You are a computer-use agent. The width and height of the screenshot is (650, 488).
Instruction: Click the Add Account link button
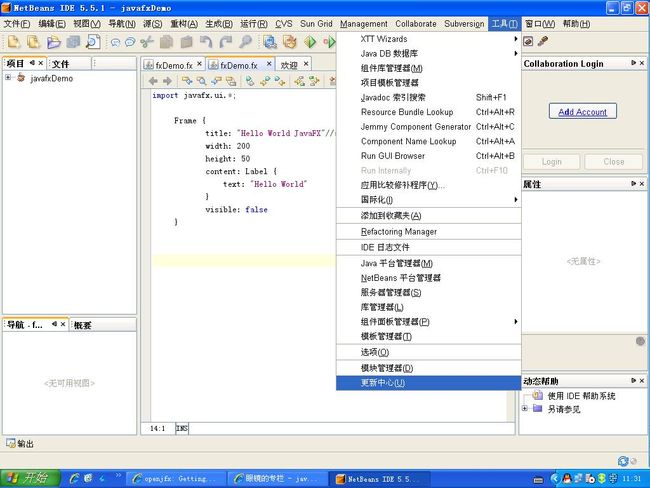(582, 112)
